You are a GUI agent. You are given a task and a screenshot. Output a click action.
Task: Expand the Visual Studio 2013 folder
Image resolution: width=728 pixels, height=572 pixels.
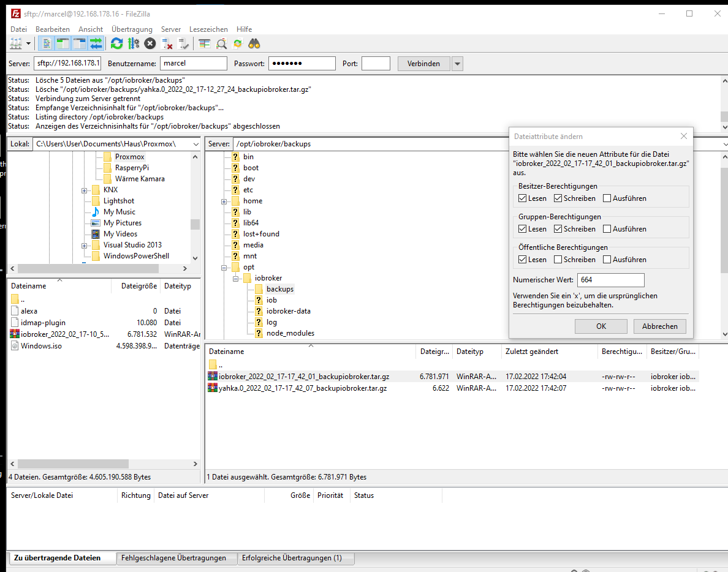[84, 246]
